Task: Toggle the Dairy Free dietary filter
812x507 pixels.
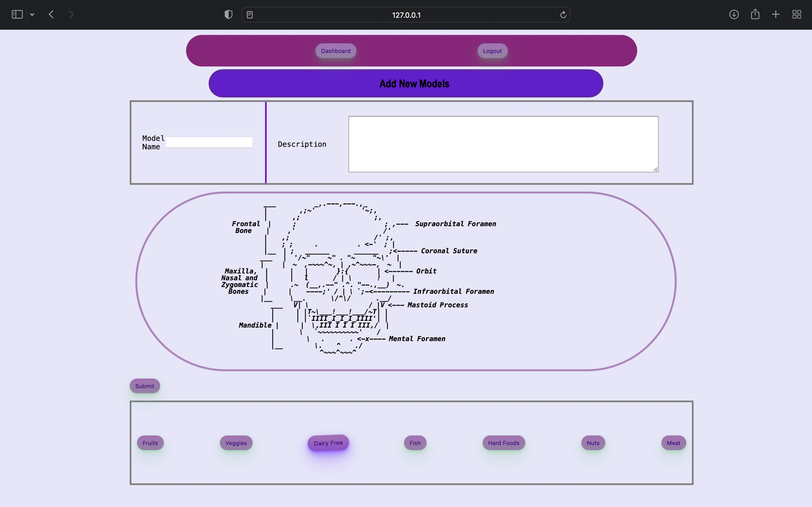Action: coord(328,442)
